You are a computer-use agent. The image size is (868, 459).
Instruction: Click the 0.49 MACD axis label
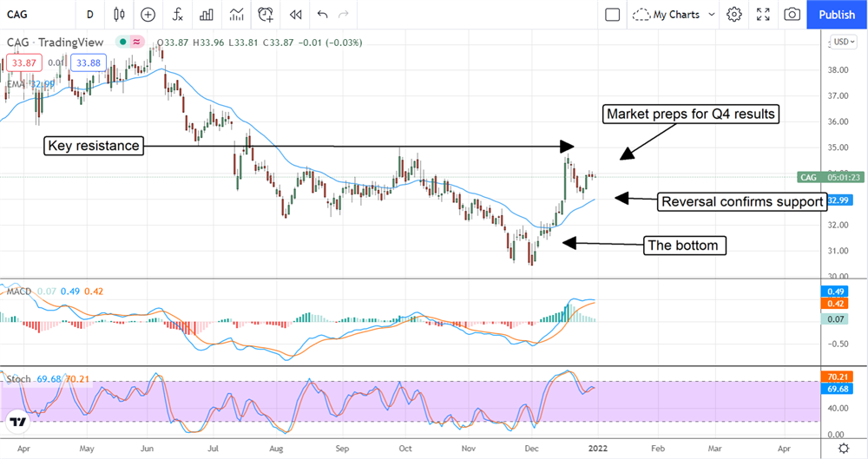point(835,292)
